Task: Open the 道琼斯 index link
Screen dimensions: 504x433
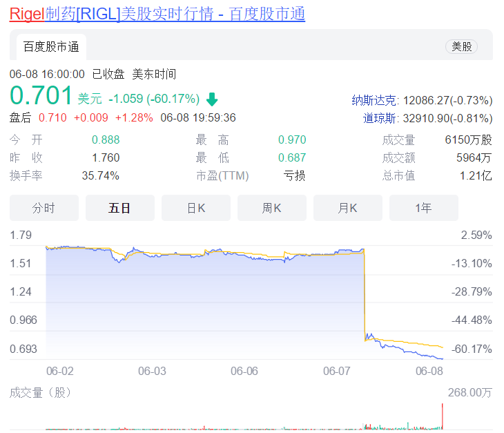Action: pyautogui.click(x=380, y=118)
